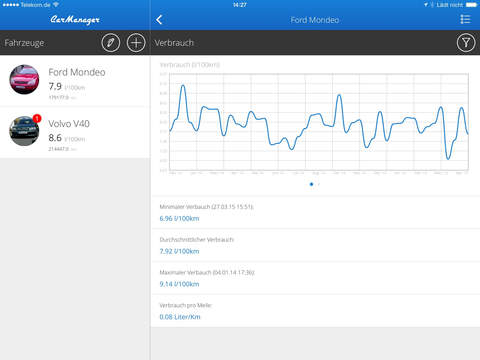Open the Durchschnittlicher Verbrauch 7.92 l/100km row

coord(316,245)
